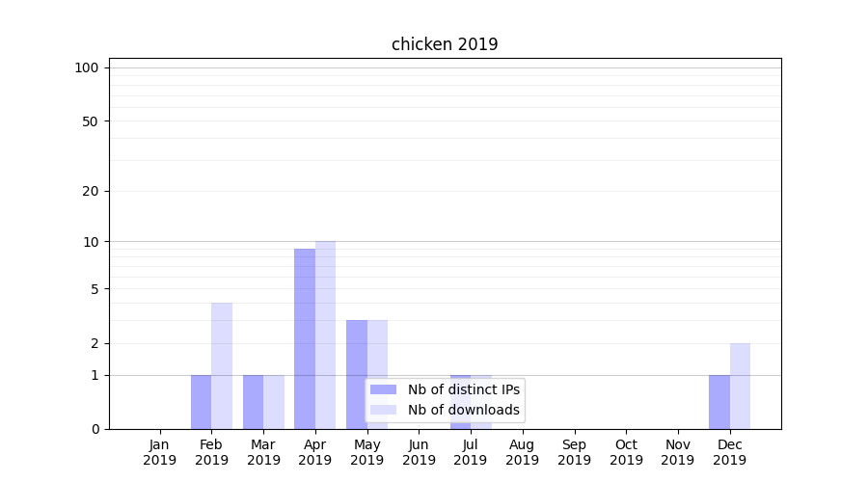This screenshot has height=482, width=868.
Task: Click the "Aug 2019" x-axis label
Action: pyautogui.click(x=522, y=452)
